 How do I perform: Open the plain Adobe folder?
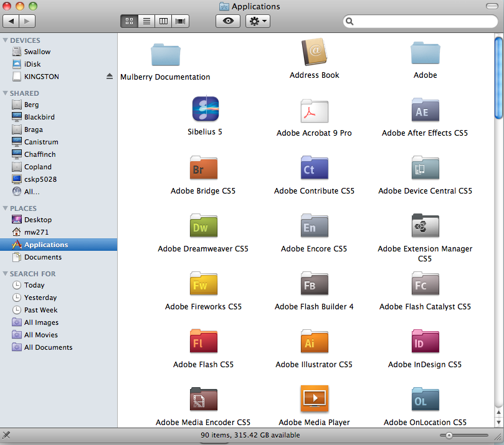(426, 52)
